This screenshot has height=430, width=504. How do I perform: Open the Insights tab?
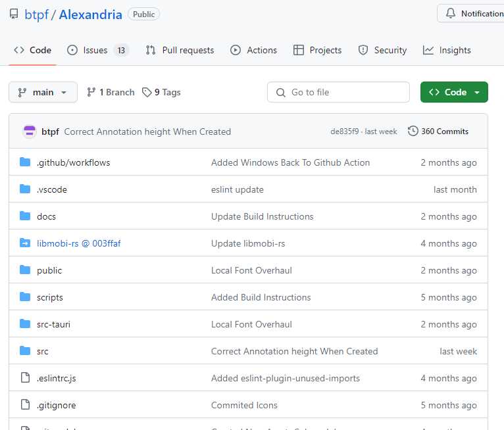pos(447,50)
